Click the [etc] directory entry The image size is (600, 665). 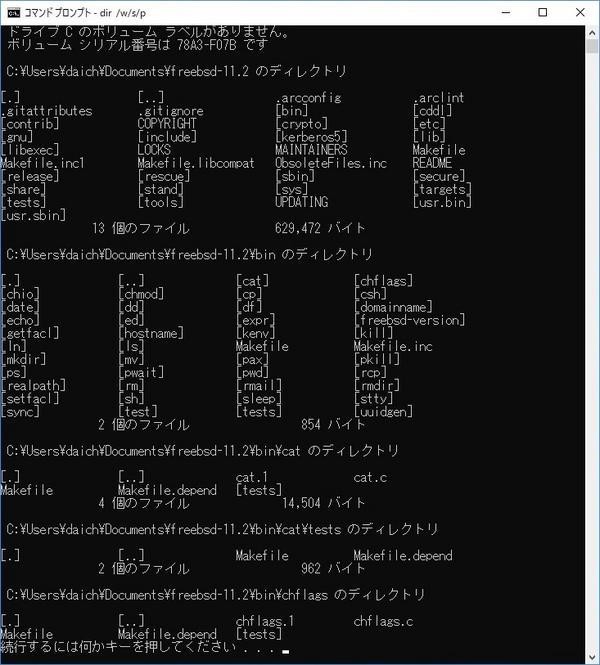[x=429, y=124]
